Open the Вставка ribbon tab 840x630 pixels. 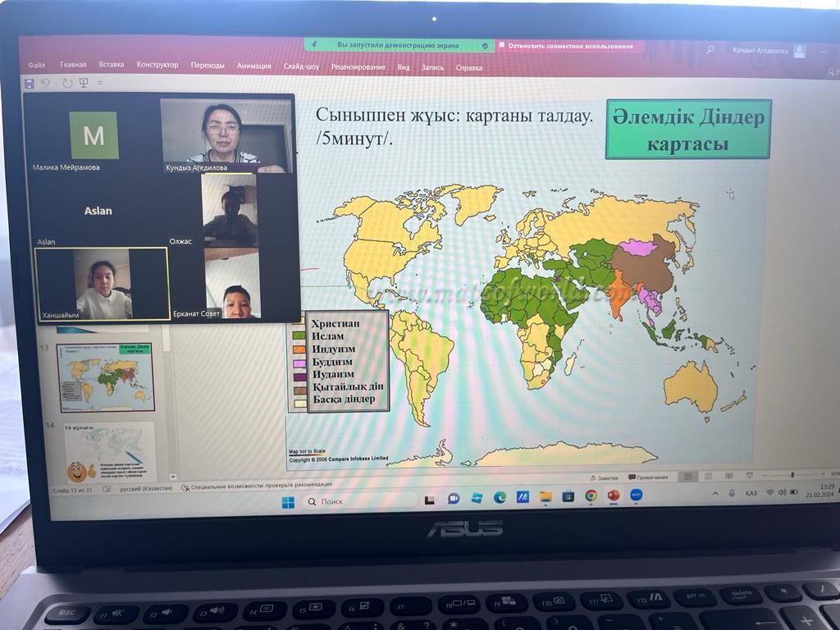point(112,65)
